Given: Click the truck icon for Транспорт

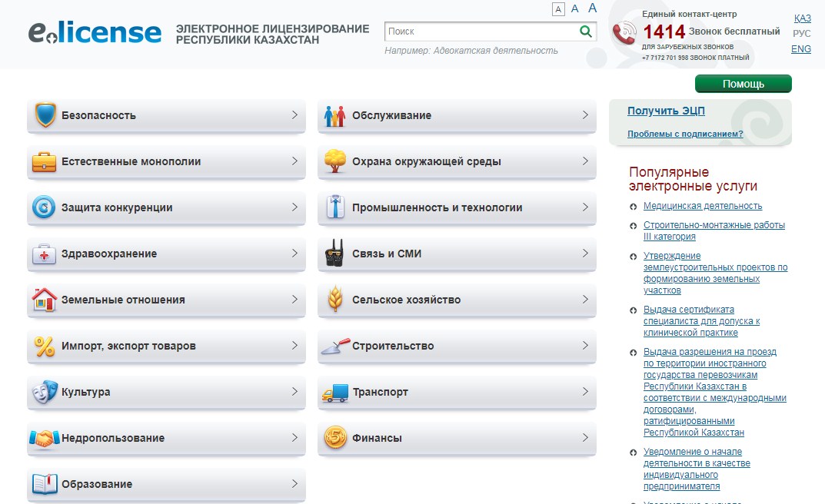Looking at the screenshot, I should tap(334, 393).
